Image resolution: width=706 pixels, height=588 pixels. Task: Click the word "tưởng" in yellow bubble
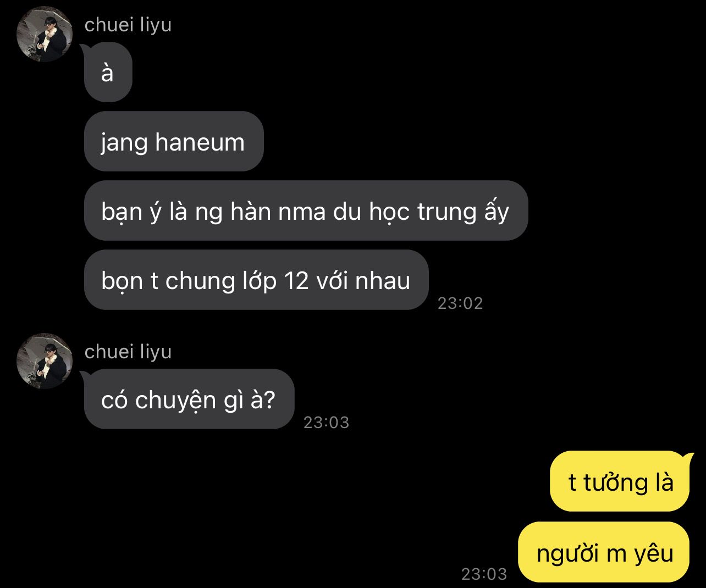[x=616, y=483]
